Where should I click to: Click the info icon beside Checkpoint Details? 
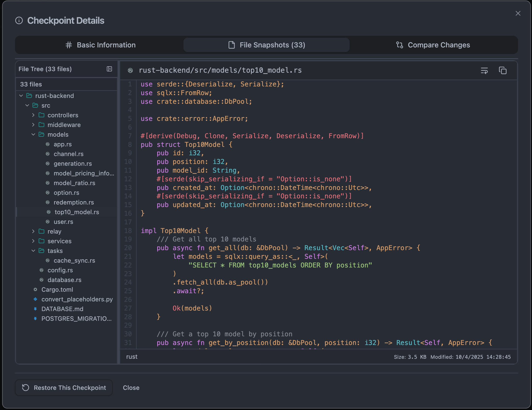[19, 20]
